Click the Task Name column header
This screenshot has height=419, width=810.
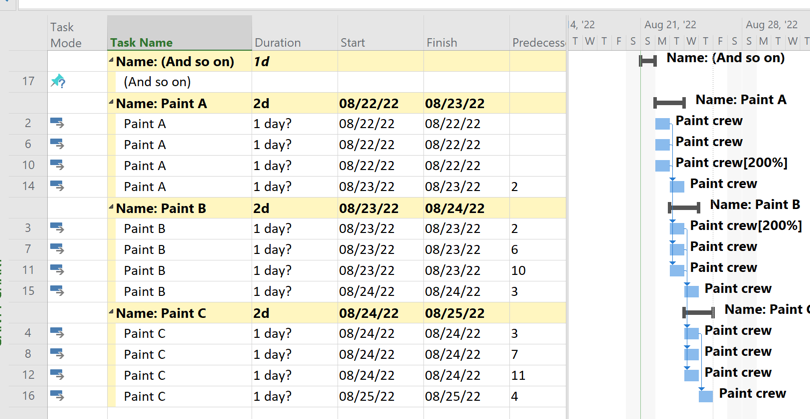pos(141,43)
